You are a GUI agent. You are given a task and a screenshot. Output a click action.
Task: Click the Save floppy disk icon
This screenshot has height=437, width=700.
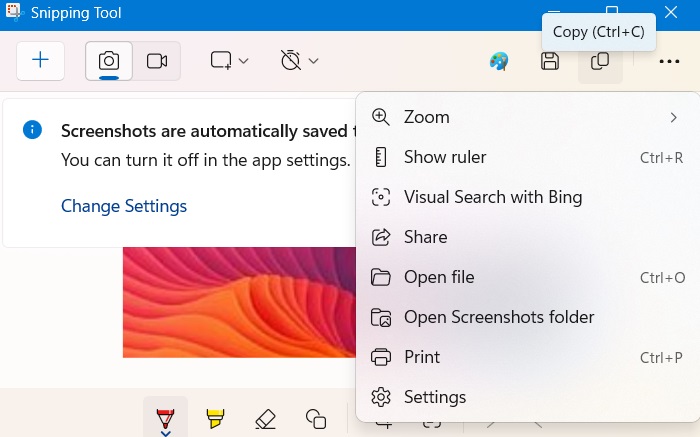tap(550, 61)
